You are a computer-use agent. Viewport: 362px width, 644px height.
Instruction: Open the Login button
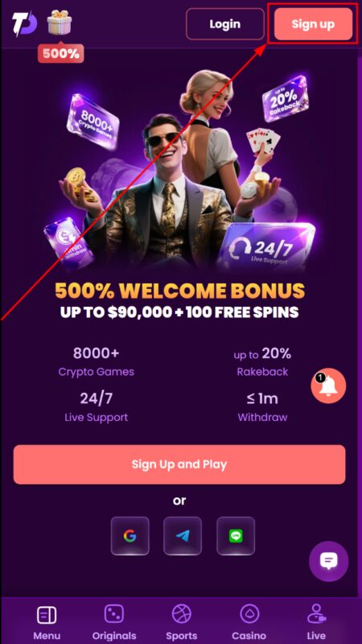[225, 24]
